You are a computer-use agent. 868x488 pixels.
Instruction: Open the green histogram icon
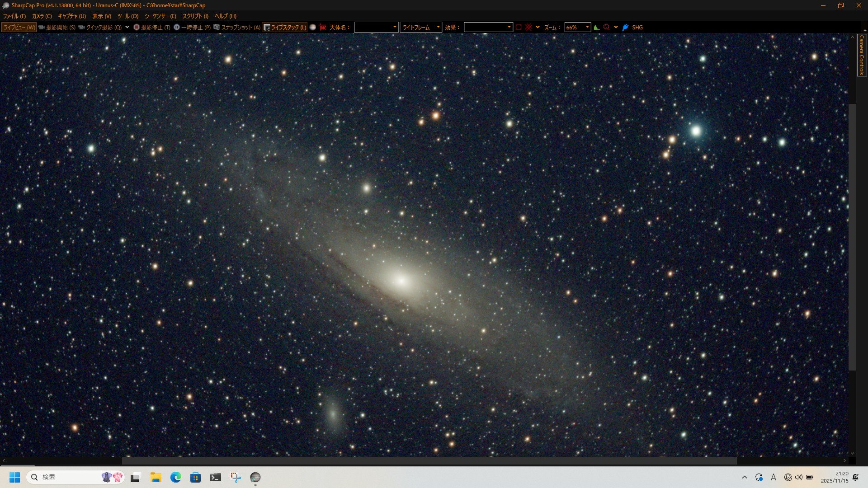click(x=597, y=27)
